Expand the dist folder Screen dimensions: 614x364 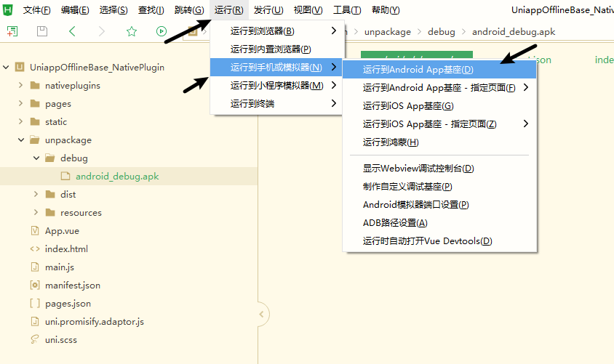[x=36, y=194]
